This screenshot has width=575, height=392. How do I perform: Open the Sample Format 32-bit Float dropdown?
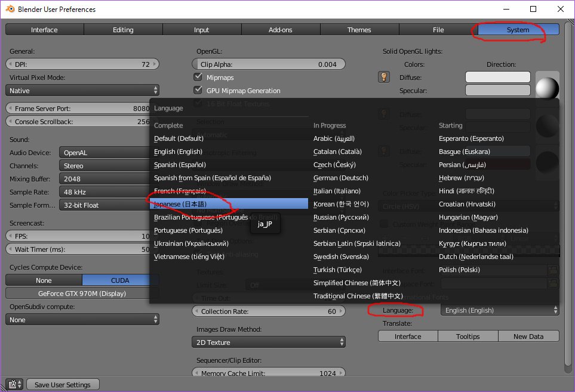pyautogui.click(x=104, y=205)
